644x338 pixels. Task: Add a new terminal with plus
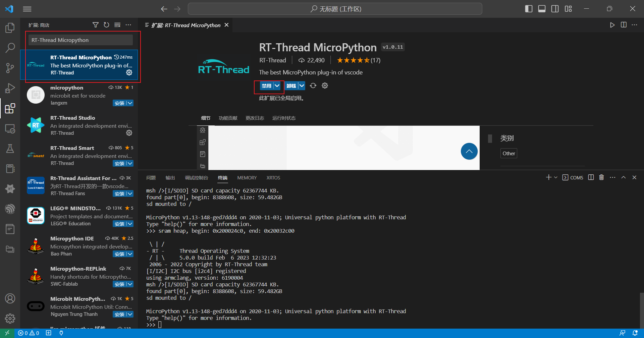(x=549, y=177)
